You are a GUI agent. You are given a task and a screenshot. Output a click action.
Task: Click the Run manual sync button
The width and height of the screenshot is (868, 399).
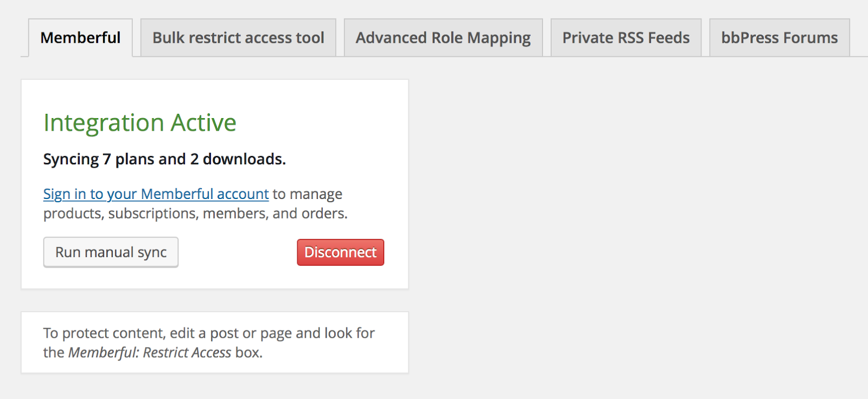[111, 252]
